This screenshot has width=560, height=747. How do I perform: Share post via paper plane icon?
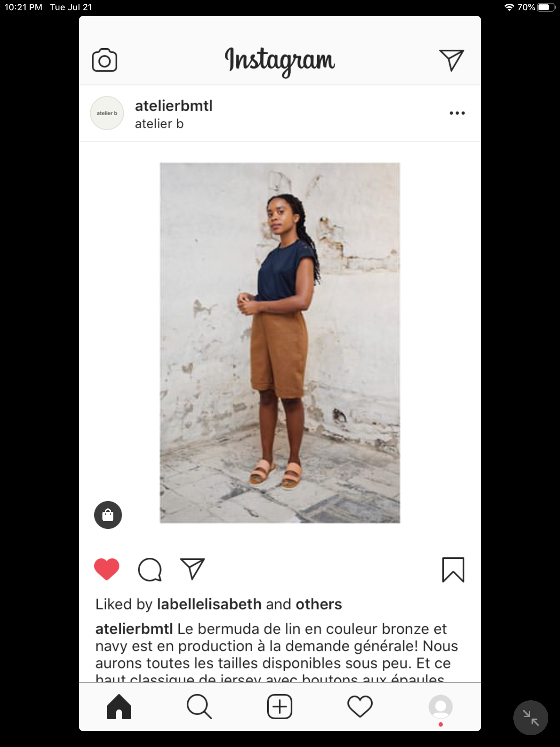192,569
